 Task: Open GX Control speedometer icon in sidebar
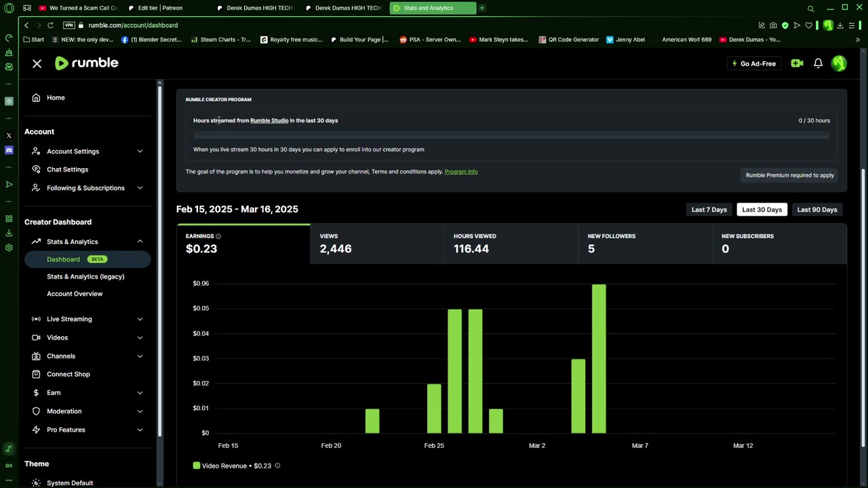click(x=9, y=38)
